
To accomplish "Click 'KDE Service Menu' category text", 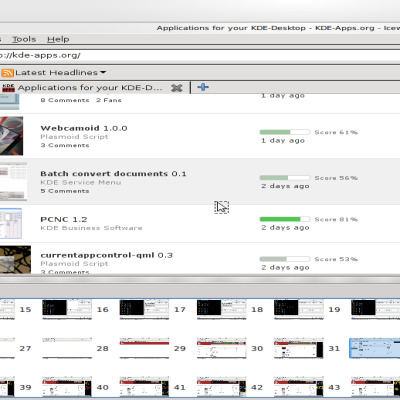I will coord(81,183).
